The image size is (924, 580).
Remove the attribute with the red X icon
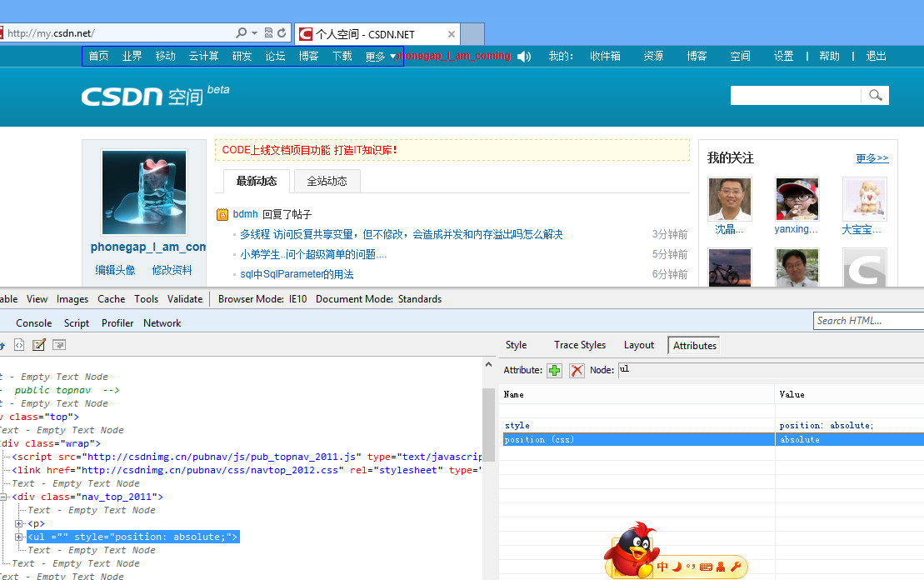(577, 370)
